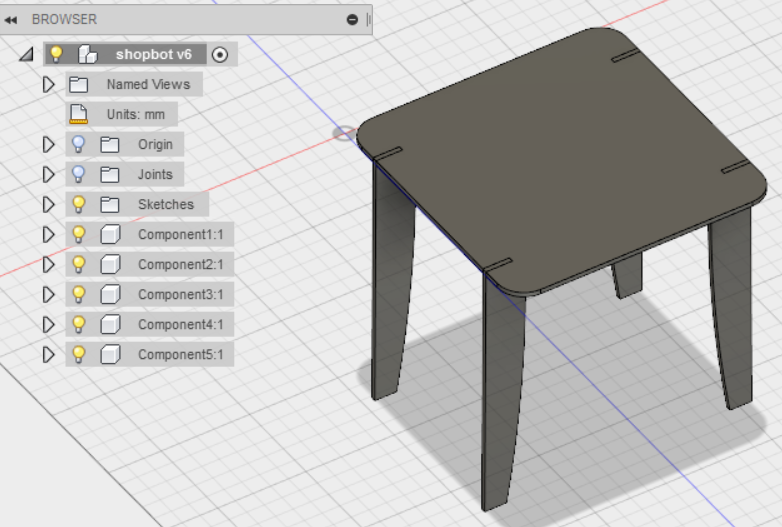Activate shopbot v6 radio button

[220, 54]
